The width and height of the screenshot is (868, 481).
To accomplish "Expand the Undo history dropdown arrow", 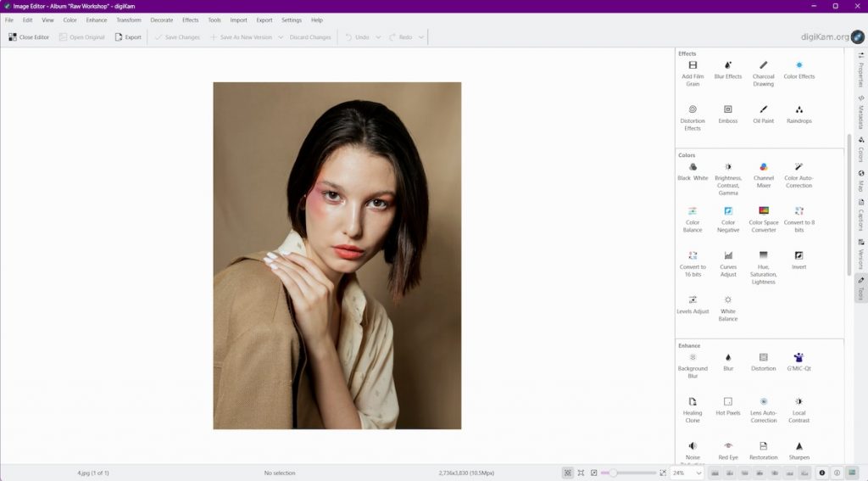I will click(379, 37).
